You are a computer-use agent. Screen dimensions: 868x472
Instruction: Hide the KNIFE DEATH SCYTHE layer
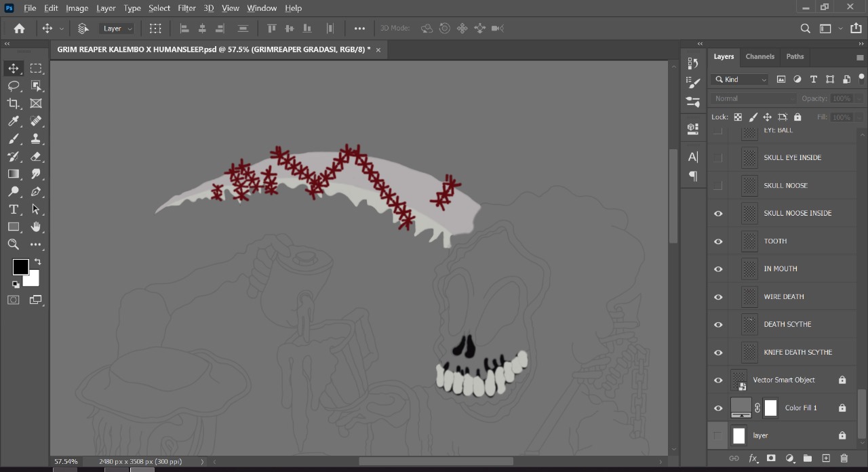pos(718,353)
